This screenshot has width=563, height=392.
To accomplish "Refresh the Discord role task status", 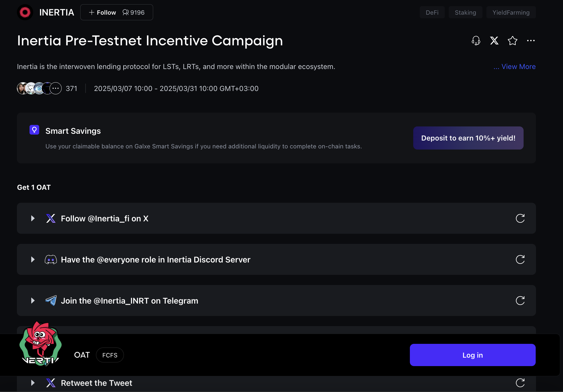I will click(520, 259).
